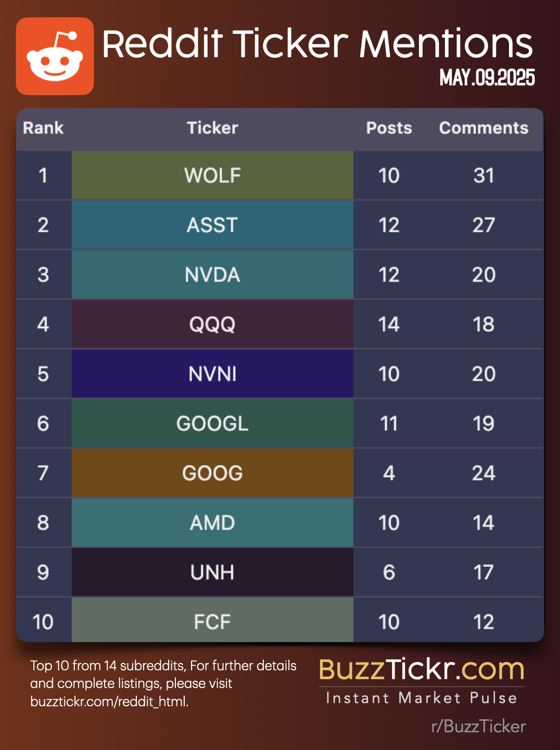Open the buzztickr.com/reddit_html link text
This screenshot has height=750, width=560.
point(109,702)
